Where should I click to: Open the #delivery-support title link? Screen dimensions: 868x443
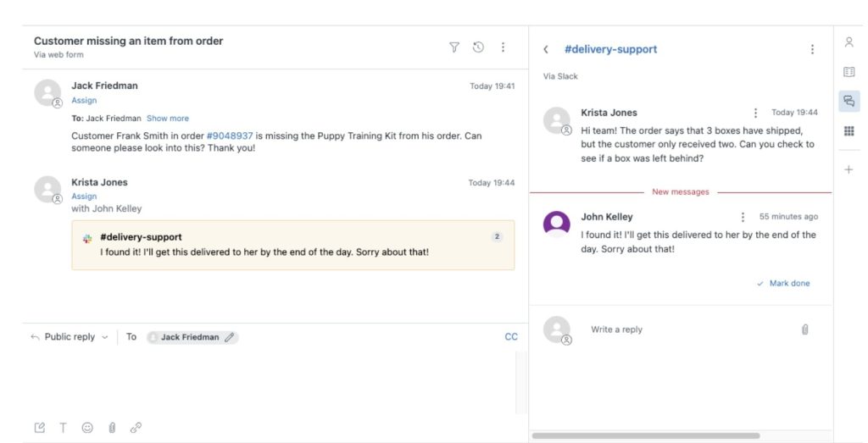(x=610, y=49)
